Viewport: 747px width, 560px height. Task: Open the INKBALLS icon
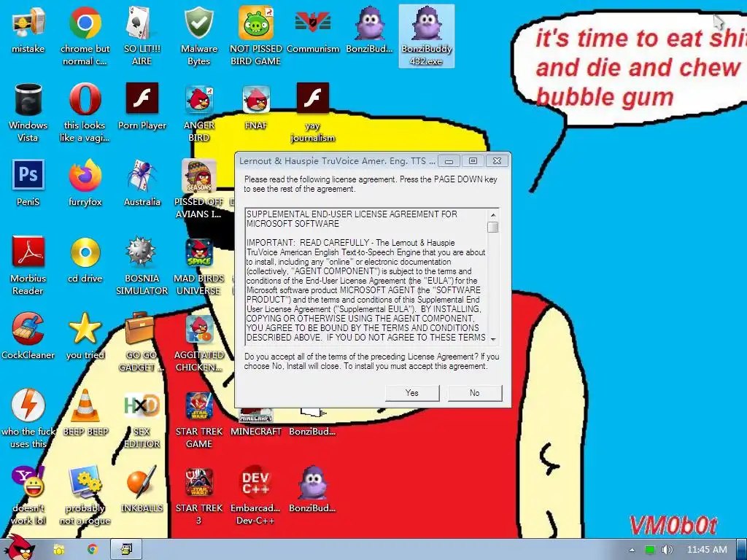click(x=142, y=489)
